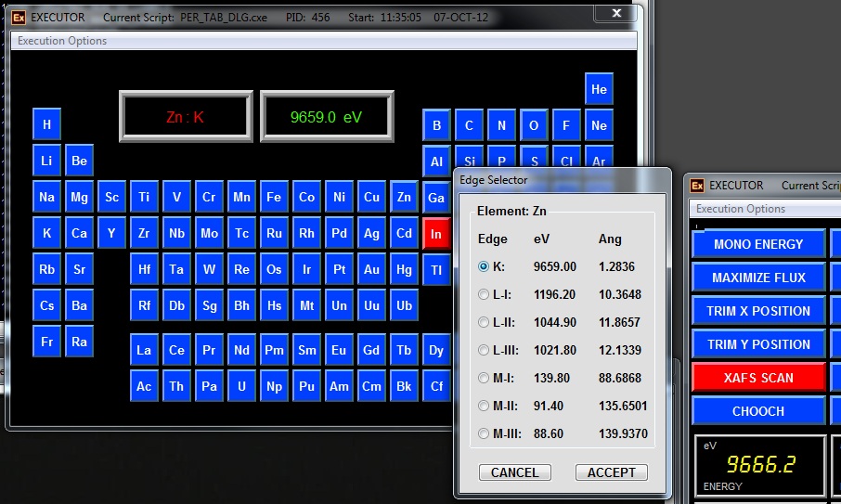
Task: Click the CHOOCH button
Action: (758, 411)
